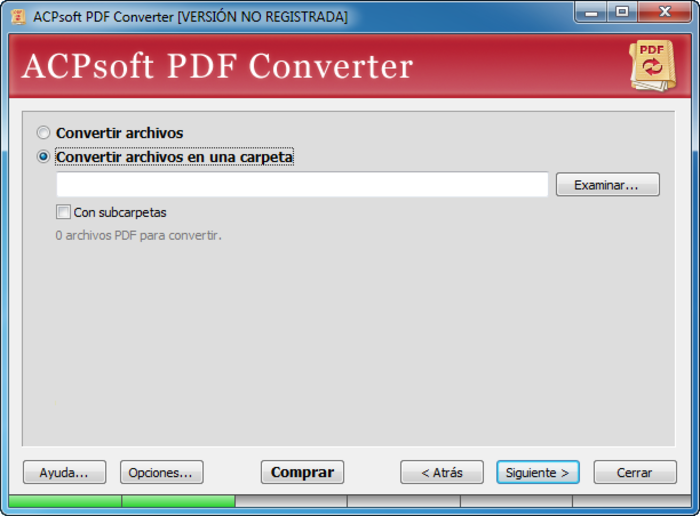Screen dimensions: 700x516
Task: Click the folder path input field
Action: click(x=302, y=185)
